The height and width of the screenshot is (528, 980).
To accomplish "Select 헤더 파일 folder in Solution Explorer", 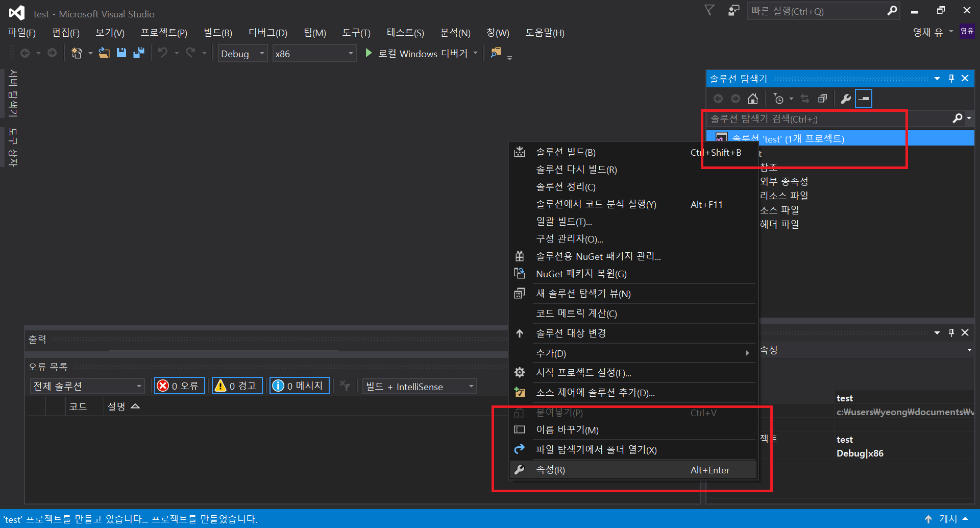I will (x=779, y=224).
